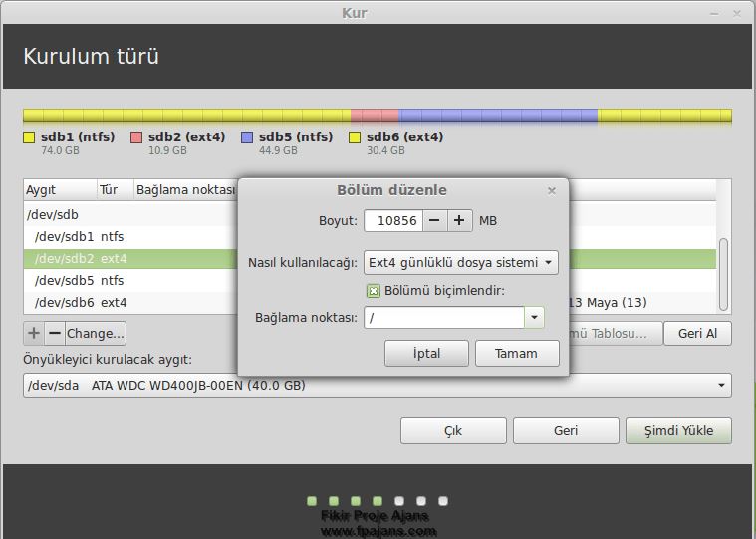Click the '13 Maya (13)' text in sdb6 row
Image resolution: width=756 pixels, height=539 pixels.
tap(608, 303)
